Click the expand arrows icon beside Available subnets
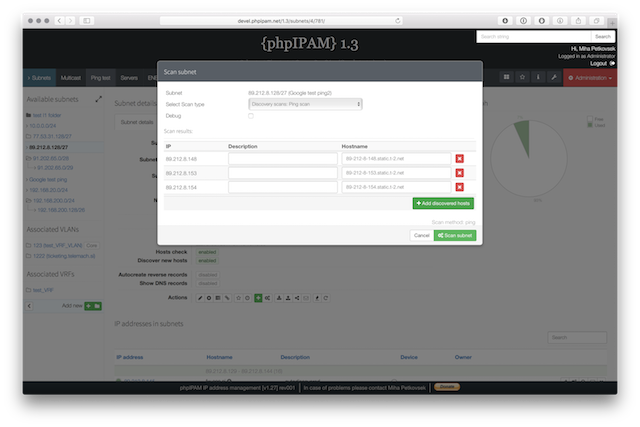 pyautogui.click(x=98, y=100)
